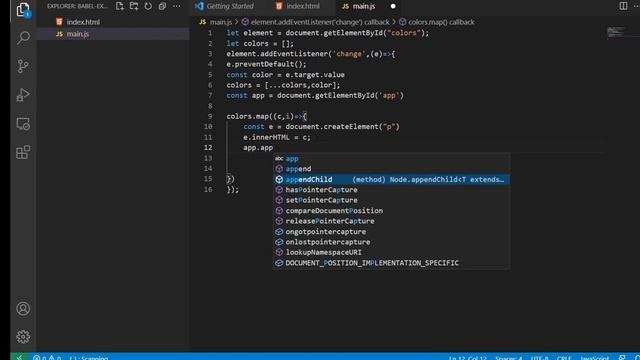This screenshot has height=360, width=640.
Task: Choose 'DOCUMENT_POSITION_IMPLEMENTATION_SPECIFIC' suggestion
Action: (391, 263)
